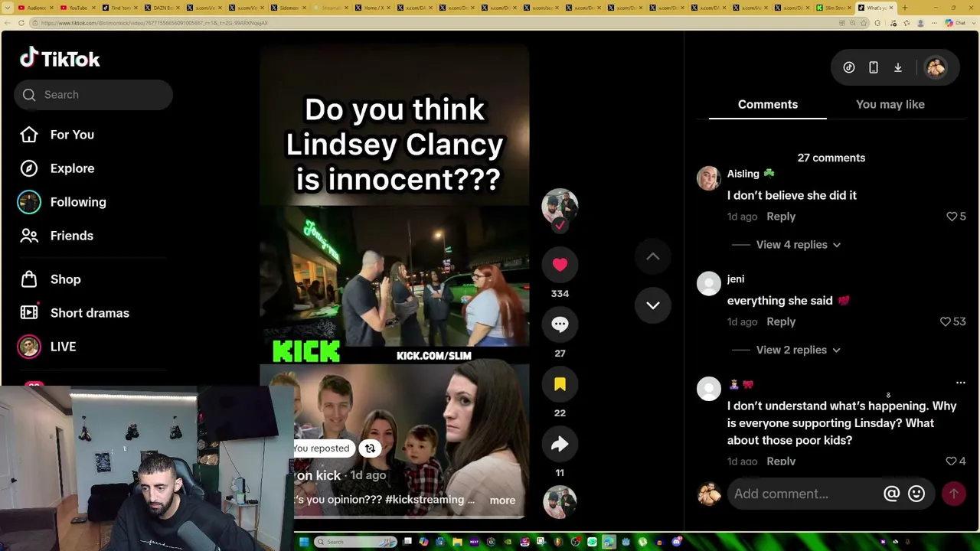Toggle the video's bookmark/favorite icon
The height and width of the screenshot is (551, 980).
(560, 384)
